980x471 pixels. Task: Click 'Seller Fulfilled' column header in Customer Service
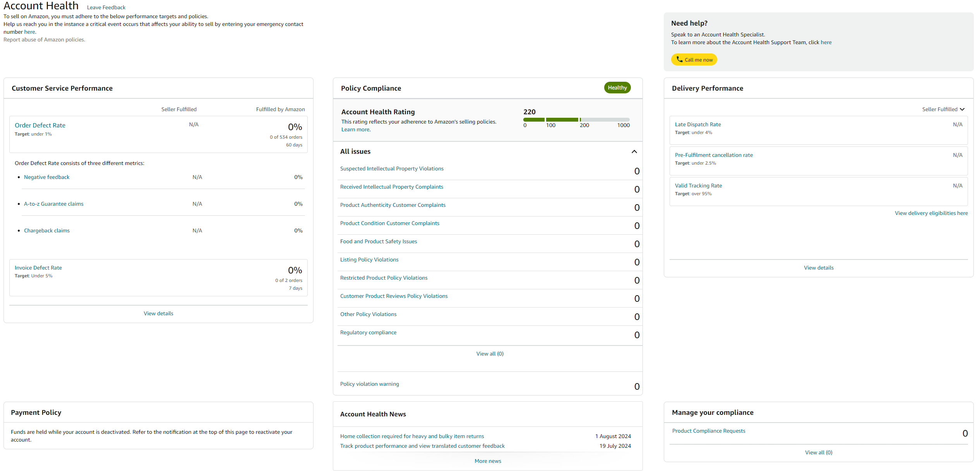point(179,109)
